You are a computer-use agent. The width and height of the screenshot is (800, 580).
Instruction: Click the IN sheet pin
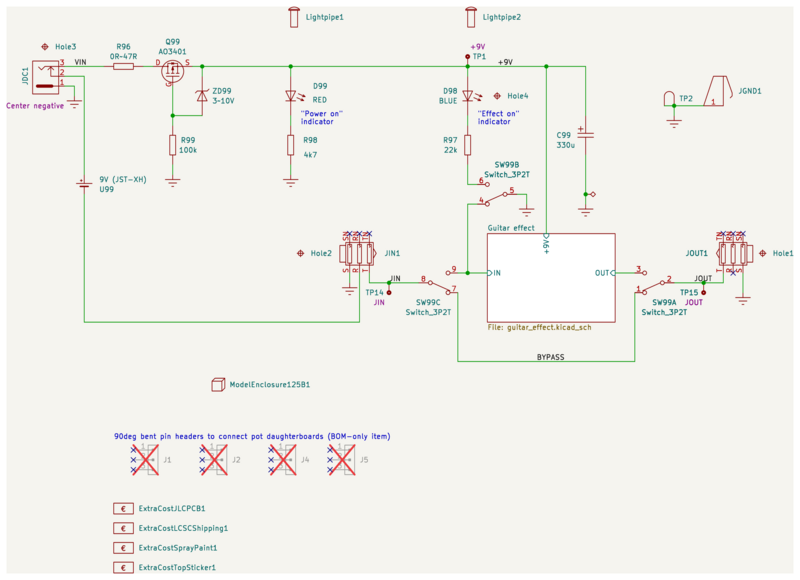click(x=494, y=273)
